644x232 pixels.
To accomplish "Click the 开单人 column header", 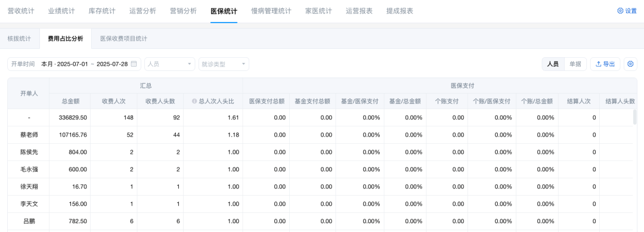I will [x=29, y=93].
